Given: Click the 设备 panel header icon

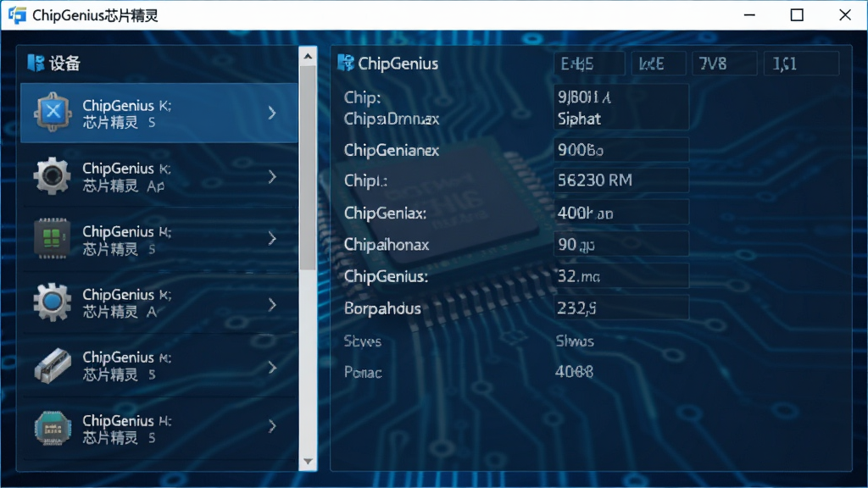Looking at the screenshot, I should coord(36,63).
